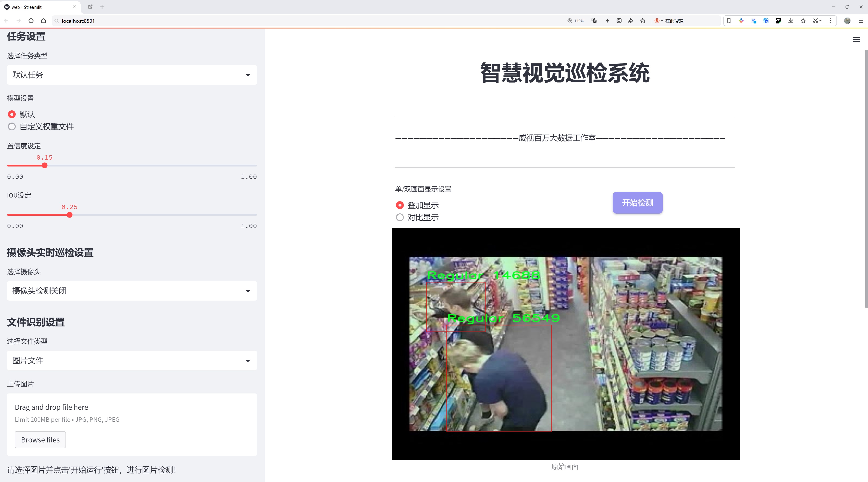Add page to favorites with star-plus icon
Viewport: 868px width, 482px height.
(x=643, y=21)
